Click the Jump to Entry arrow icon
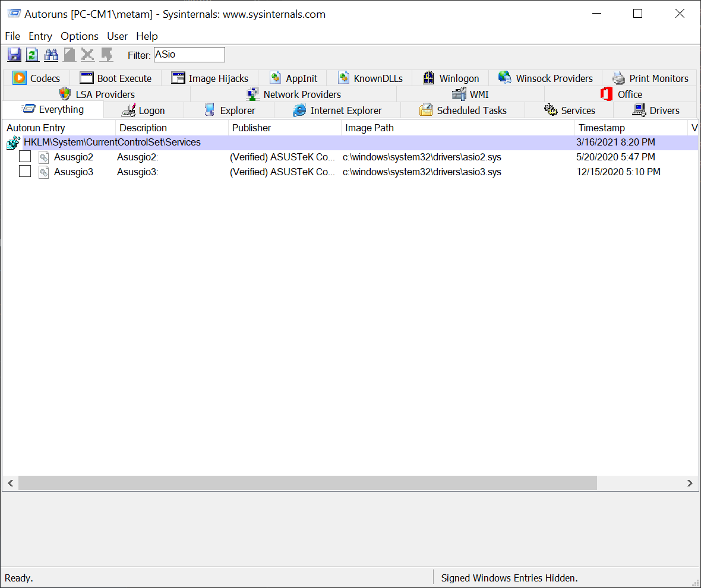 click(x=106, y=55)
